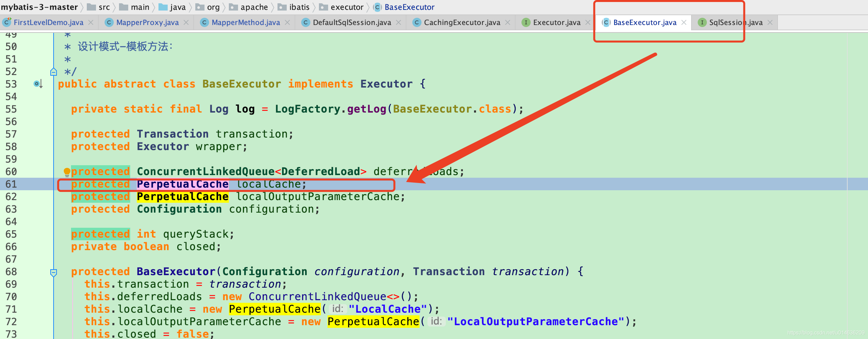Image resolution: width=868 pixels, height=339 pixels.
Task: Open the DefaultSqlSession.java tab
Action: pos(352,23)
